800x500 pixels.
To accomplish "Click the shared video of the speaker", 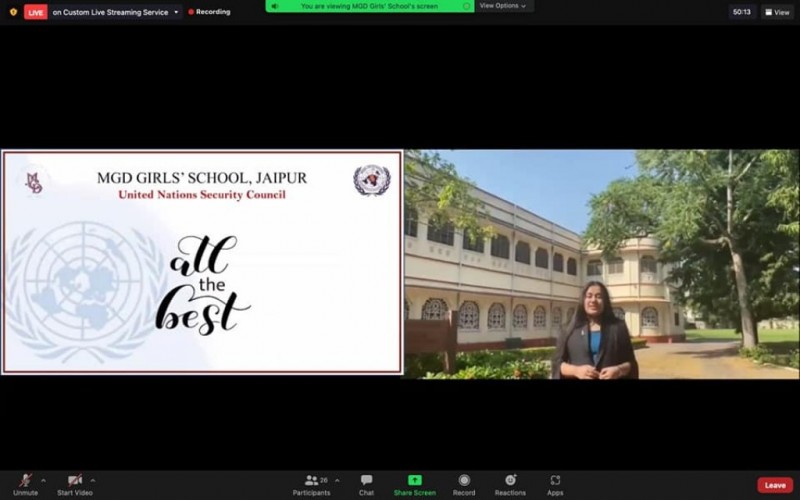I will click(602, 264).
